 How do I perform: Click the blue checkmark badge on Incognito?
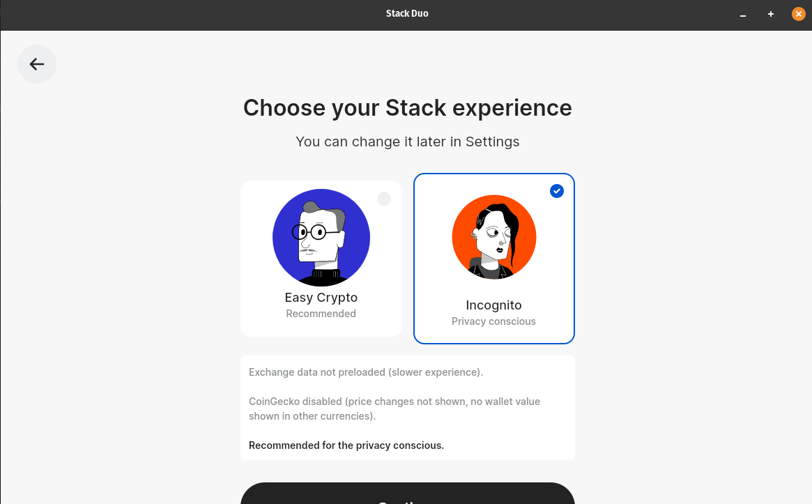click(x=556, y=190)
